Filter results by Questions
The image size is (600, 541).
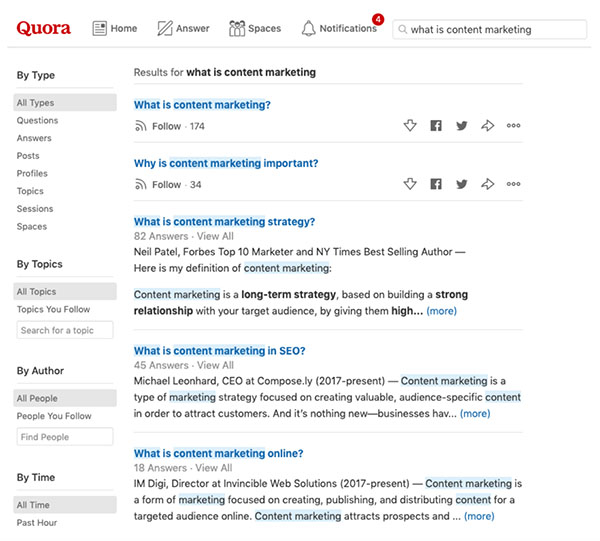pos(38,121)
